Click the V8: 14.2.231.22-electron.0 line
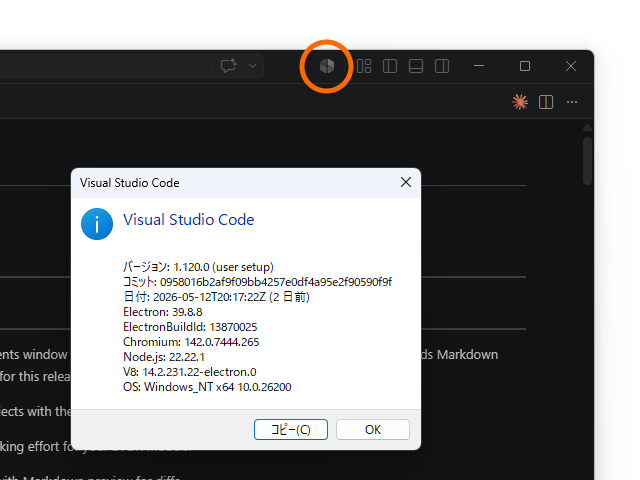Viewport: 640px width, 480px height. (190, 372)
